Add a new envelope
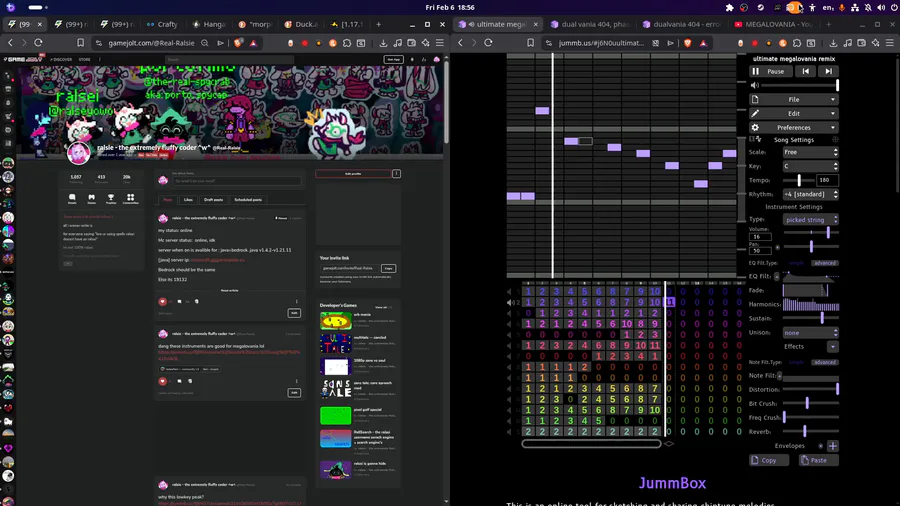The width and height of the screenshot is (900, 506). click(833, 446)
